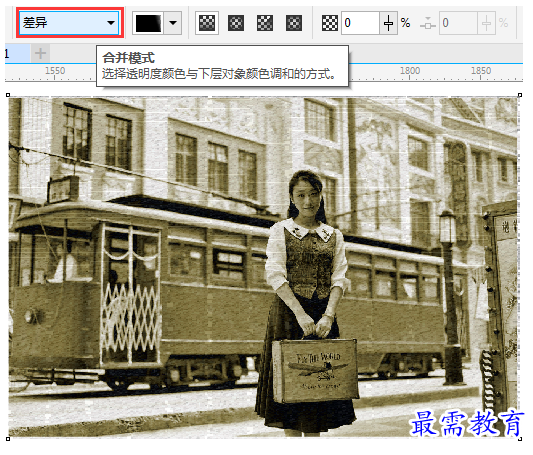The width and height of the screenshot is (533, 455).
Task: Select the third transparency target icon
Action: point(264,23)
